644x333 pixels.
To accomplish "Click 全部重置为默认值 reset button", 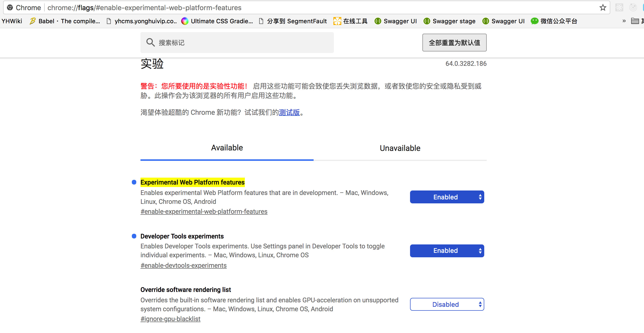I will (x=454, y=43).
